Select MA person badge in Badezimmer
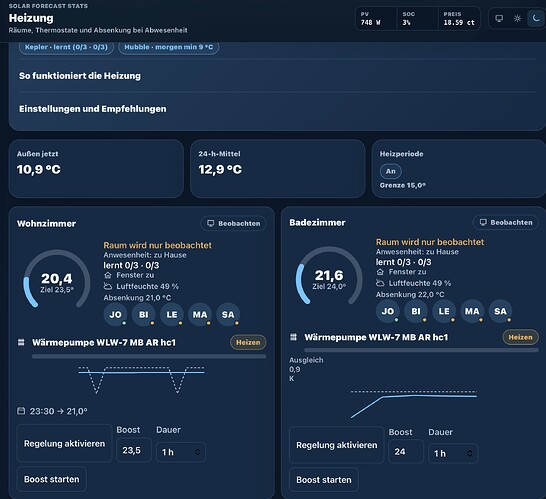 [472, 311]
